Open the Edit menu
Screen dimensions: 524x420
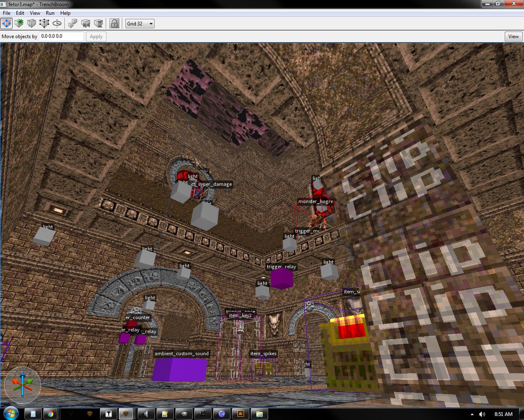20,13
